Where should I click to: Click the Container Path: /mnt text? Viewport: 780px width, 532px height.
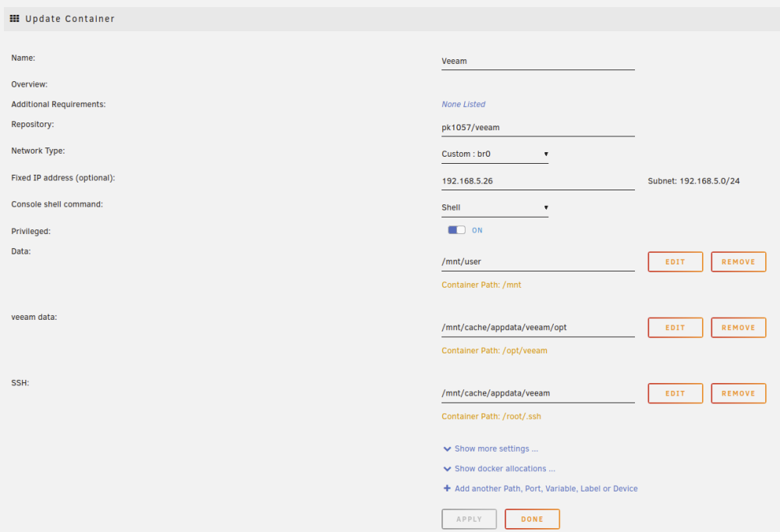481,286
